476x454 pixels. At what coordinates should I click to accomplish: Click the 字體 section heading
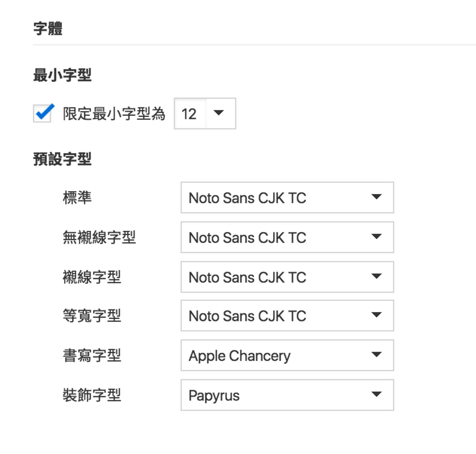pos(48,29)
